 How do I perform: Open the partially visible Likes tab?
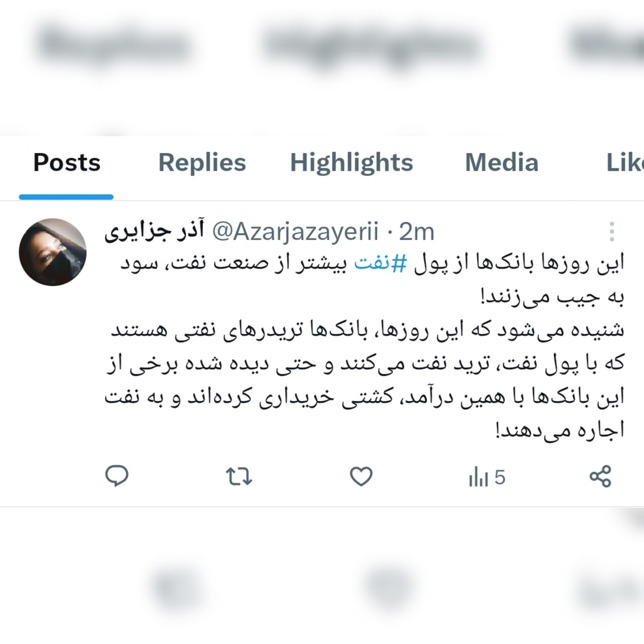[x=625, y=163]
